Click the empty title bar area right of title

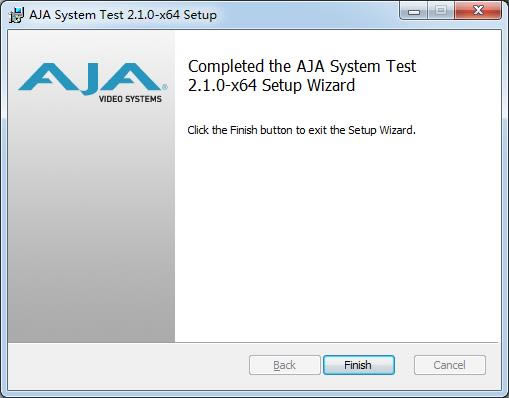pyautogui.click(x=307, y=15)
